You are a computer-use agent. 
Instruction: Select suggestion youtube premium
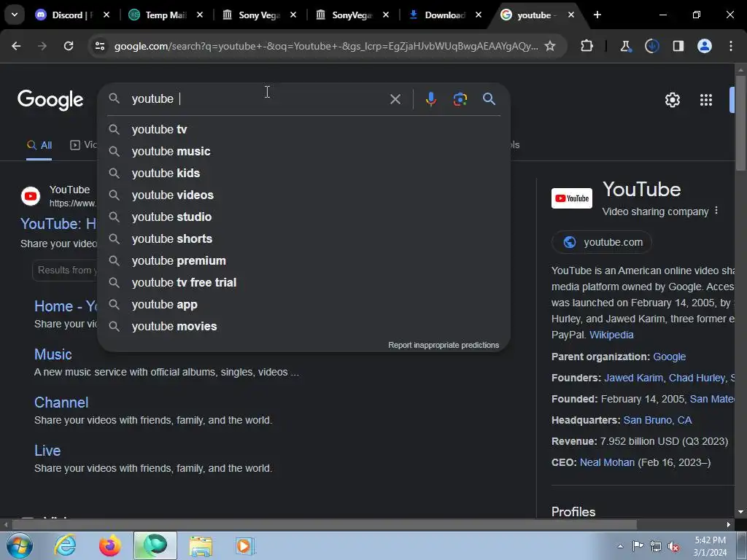[x=304, y=261]
